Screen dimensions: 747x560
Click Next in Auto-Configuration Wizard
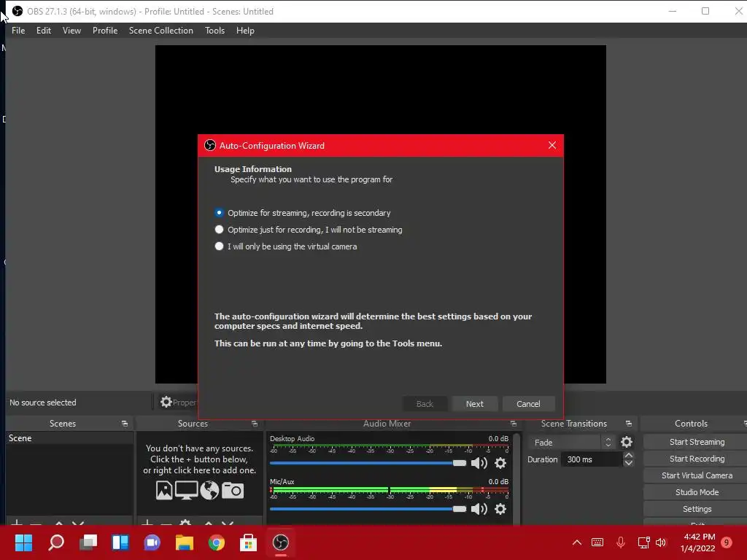(x=474, y=404)
